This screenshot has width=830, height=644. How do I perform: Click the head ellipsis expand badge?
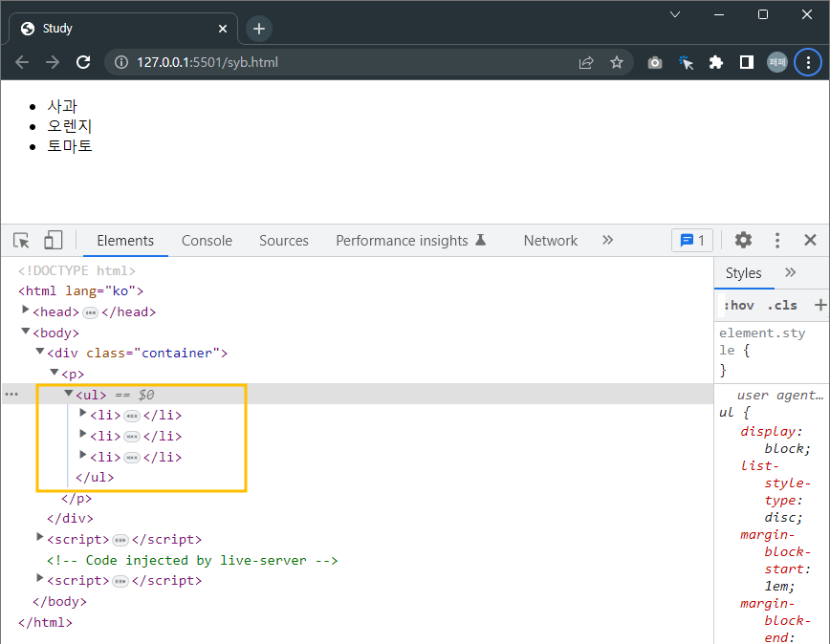(x=91, y=313)
